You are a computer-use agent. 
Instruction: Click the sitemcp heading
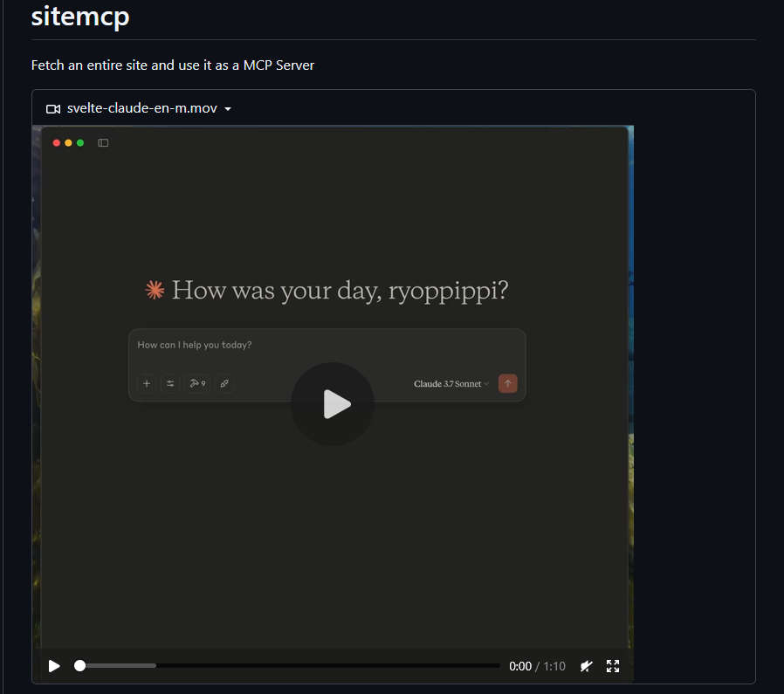[80, 17]
